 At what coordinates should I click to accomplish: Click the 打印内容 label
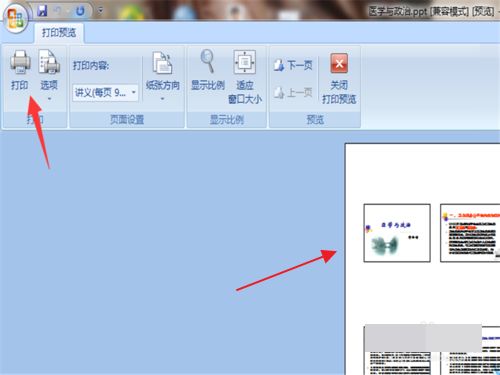91,65
